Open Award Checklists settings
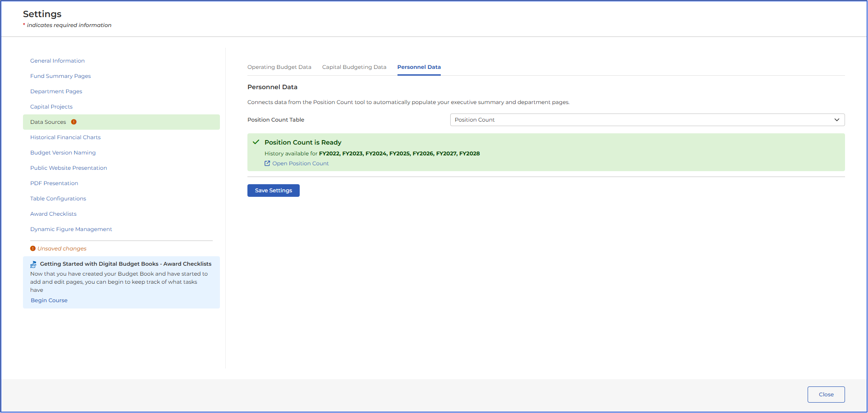This screenshot has height=413, width=868. 53,214
